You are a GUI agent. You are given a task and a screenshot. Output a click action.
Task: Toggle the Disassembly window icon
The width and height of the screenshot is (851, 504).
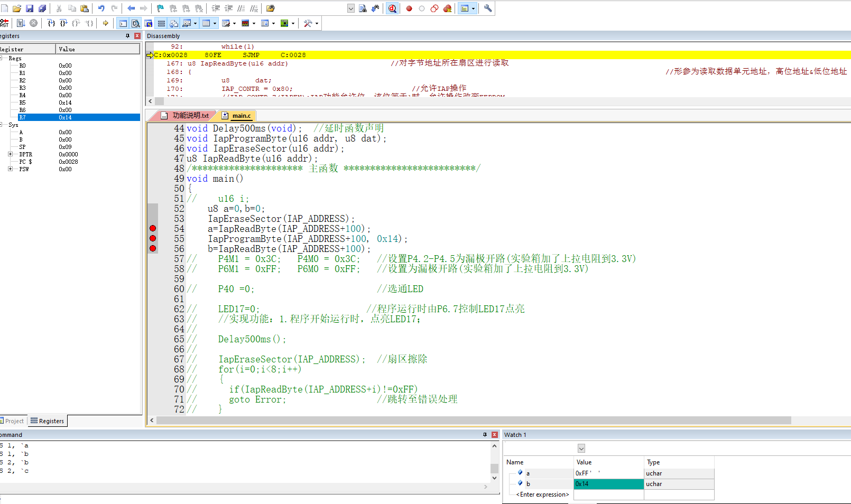pos(136,23)
